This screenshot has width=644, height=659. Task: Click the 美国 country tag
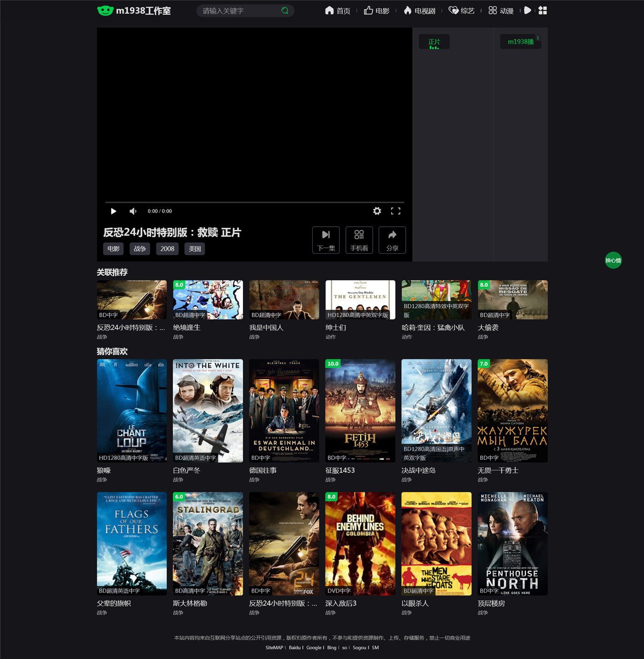[195, 249]
